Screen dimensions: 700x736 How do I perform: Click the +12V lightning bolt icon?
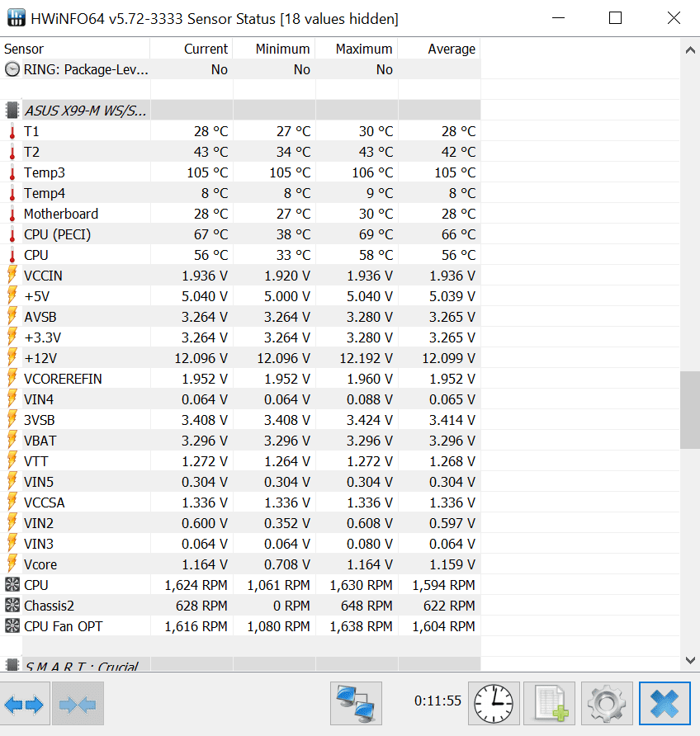[x=12, y=357]
